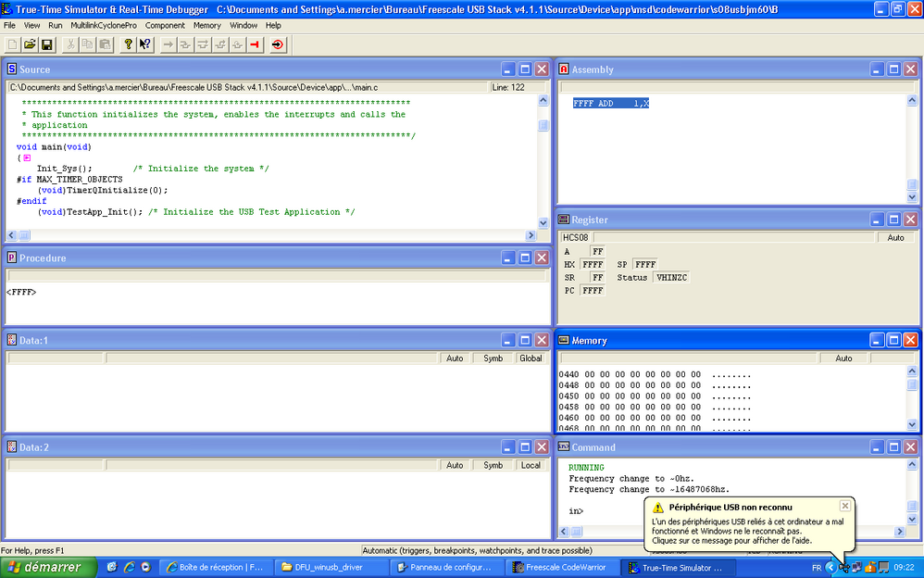Screen dimensions: 924x578
Task: Open the MultilinkCyclonePro menu
Action: [104, 25]
